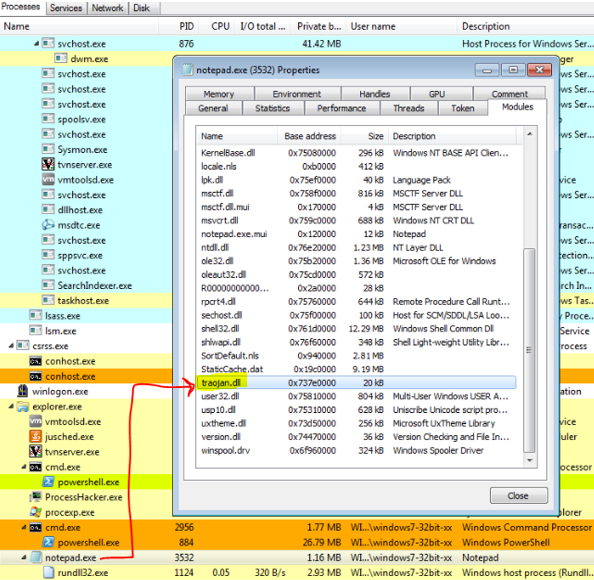
Task: Collapse the notepad.exe process tree
Action: pyautogui.click(x=24, y=557)
